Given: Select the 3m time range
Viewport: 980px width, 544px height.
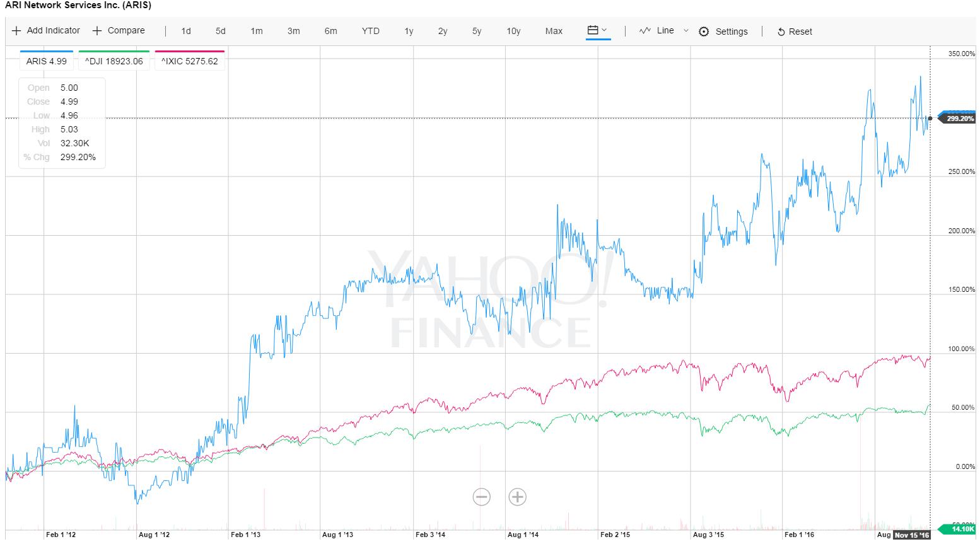Looking at the screenshot, I should [x=294, y=31].
